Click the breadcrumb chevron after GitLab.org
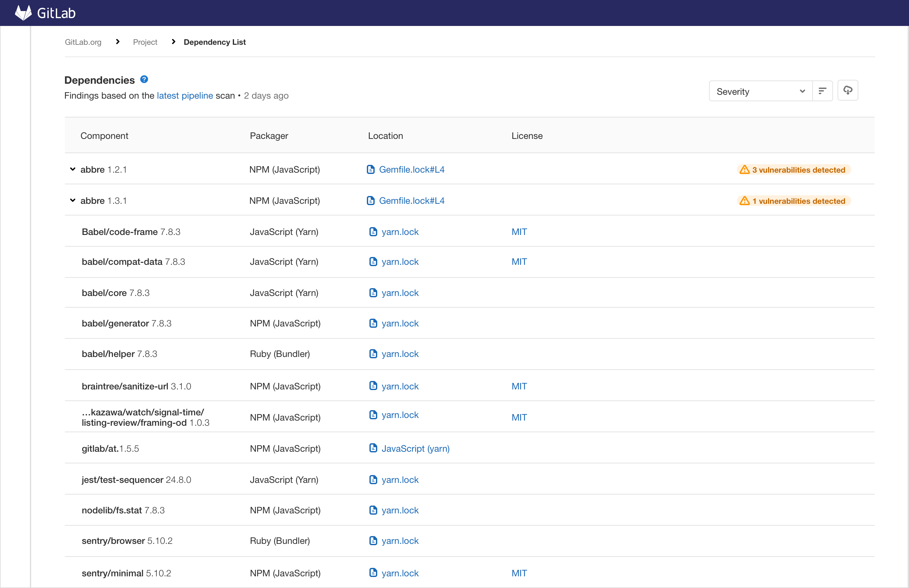Image resolution: width=909 pixels, height=588 pixels. point(117,42)
